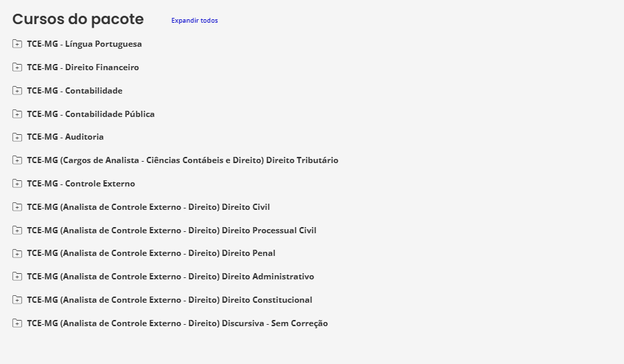Expand the Direito Administrativo course

point(17,277)
